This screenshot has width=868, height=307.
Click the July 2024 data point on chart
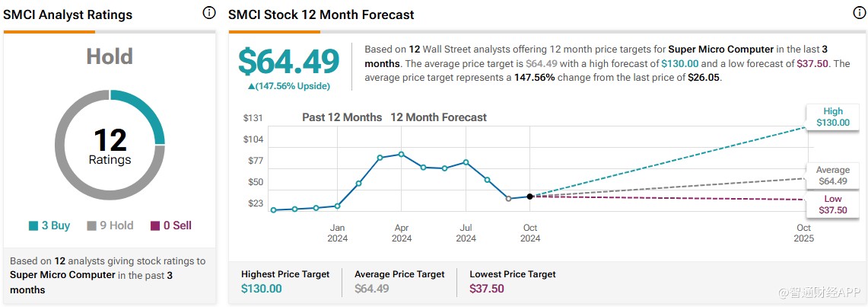pyautogui.click(x=466, y=162)
